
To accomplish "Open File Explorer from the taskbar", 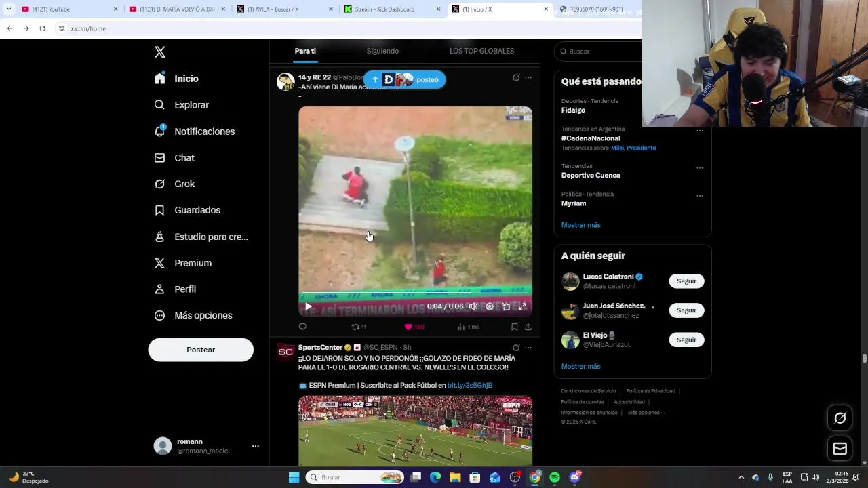I will coord(455,477).
